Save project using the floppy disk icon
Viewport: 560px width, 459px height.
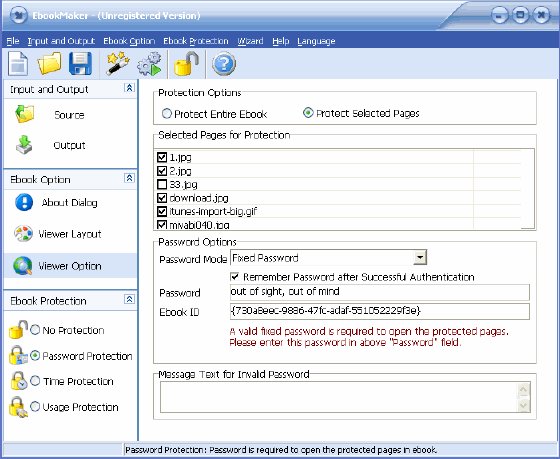click(x=80, y=64)
